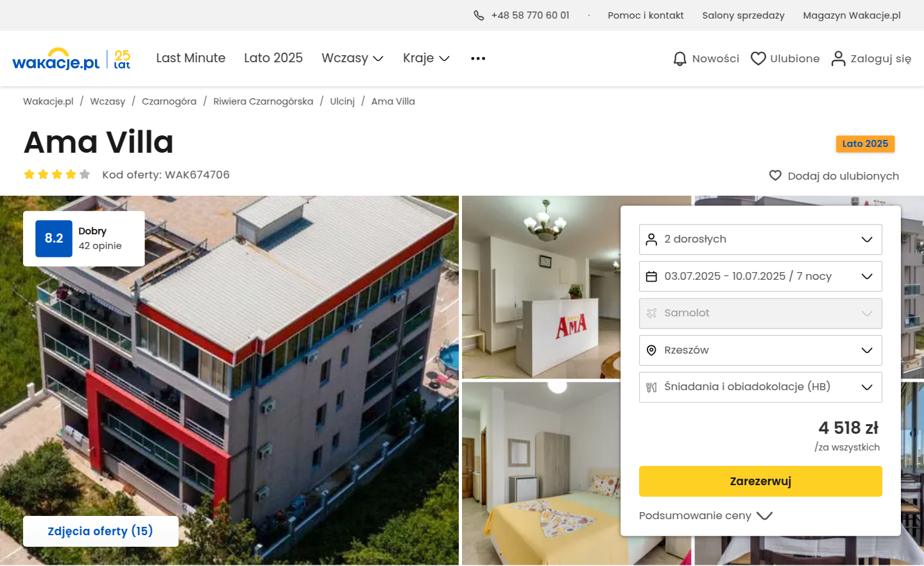Open Śniadania i obiadokolacje (HB) meal dropdown
Viewport: 924px width, 566px height.
click(x=760, y=387)
